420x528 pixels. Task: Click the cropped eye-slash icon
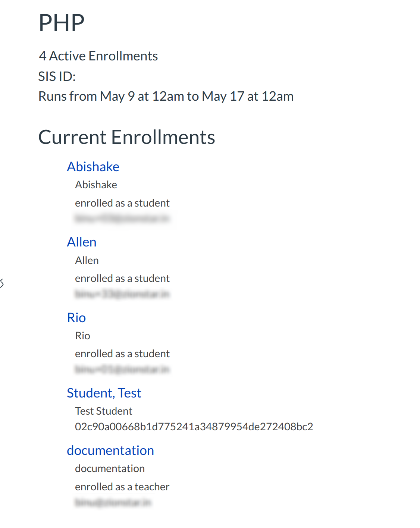(x=1, y=283)
